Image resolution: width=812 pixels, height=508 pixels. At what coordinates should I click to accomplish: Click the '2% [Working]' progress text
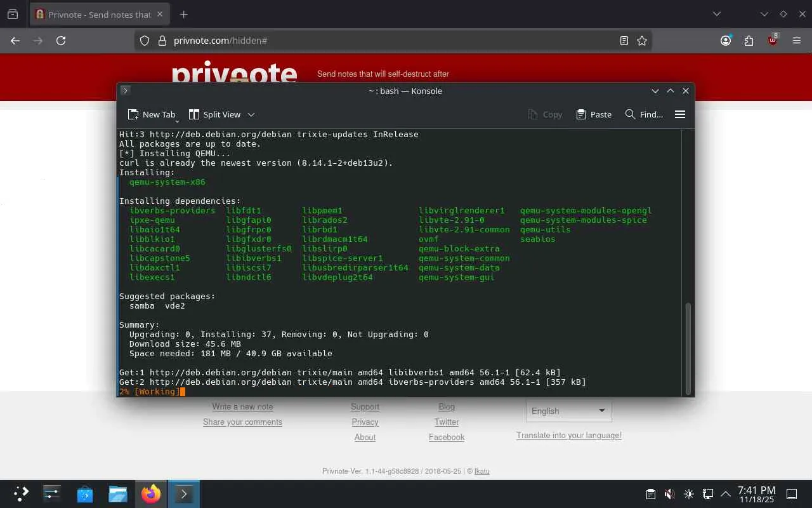tap(150, 392)
